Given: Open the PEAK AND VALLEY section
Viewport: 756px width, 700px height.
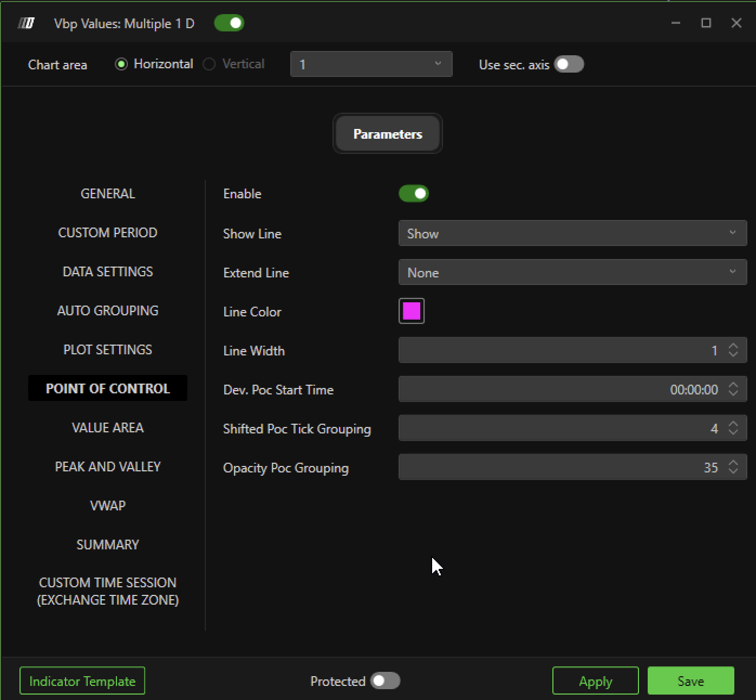Looking at the screenshot, I should [108, 466].
